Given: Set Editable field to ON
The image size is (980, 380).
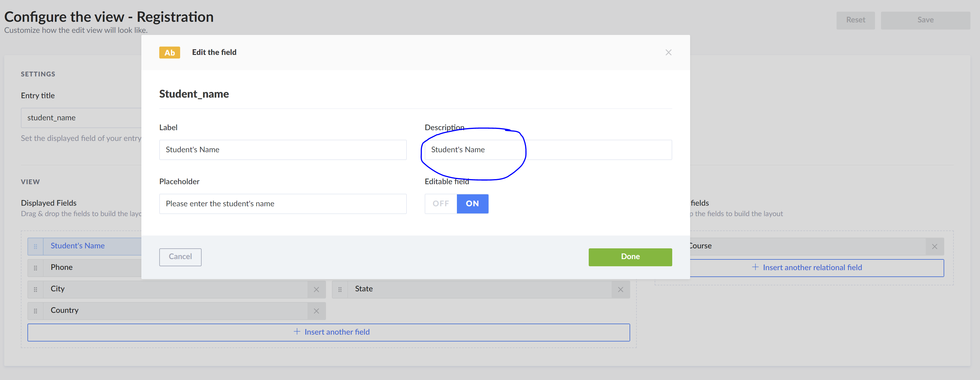Looking at the screenshot, I should coord(472,204).
